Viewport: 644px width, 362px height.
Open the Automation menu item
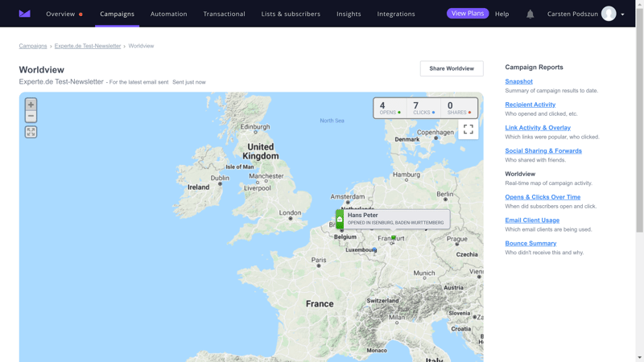(168, 14)
